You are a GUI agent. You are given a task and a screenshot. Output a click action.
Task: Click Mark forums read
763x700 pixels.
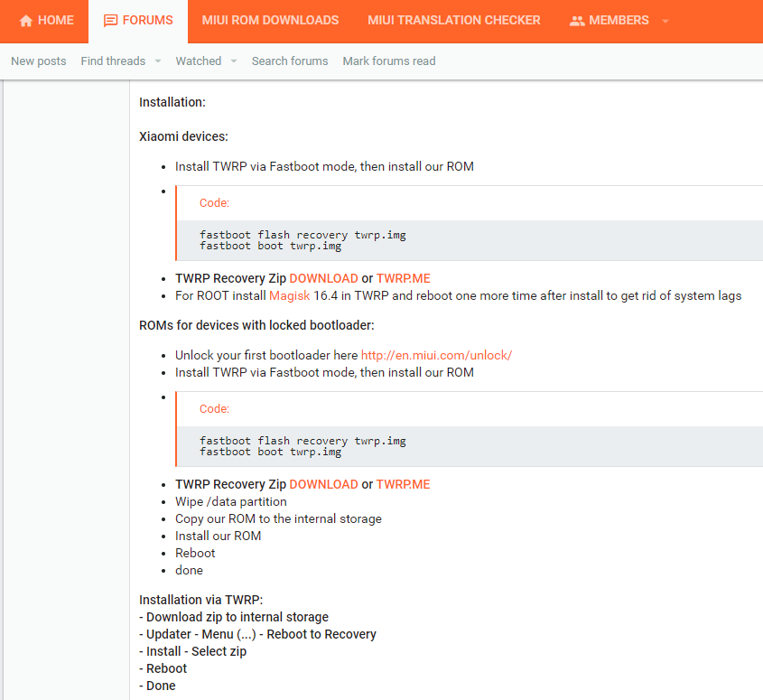[x=389, y=61]
